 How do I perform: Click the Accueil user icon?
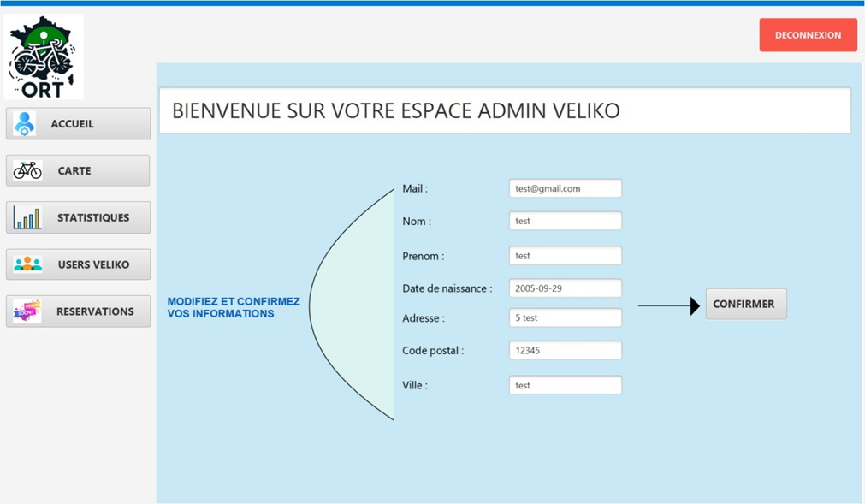pyautogui.click(x=25, y=124)
